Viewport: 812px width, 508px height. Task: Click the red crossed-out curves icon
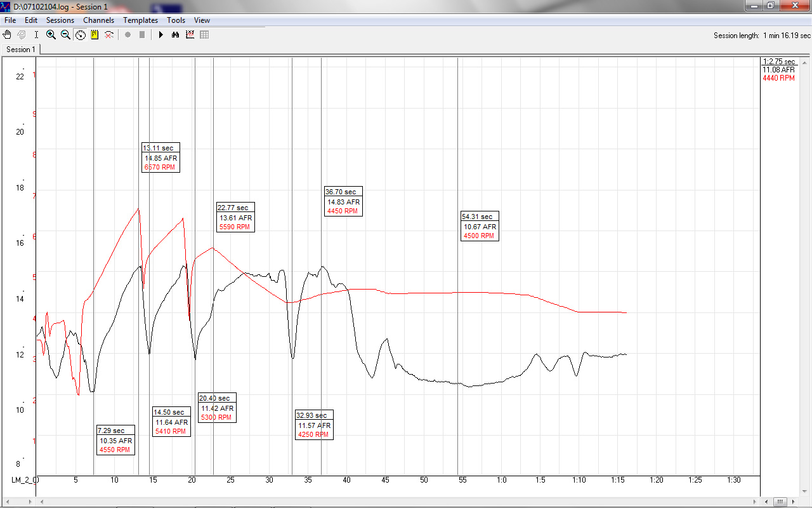[109, 35]
